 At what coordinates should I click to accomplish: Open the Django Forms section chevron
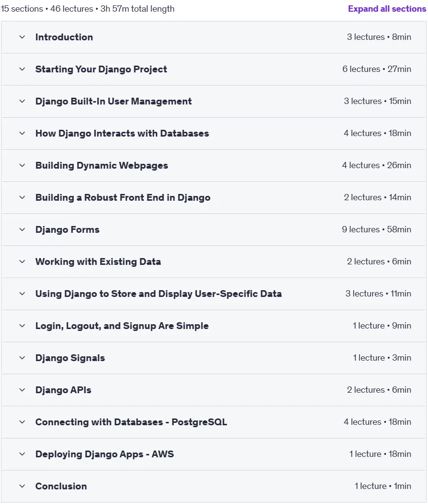click(22, 229)
